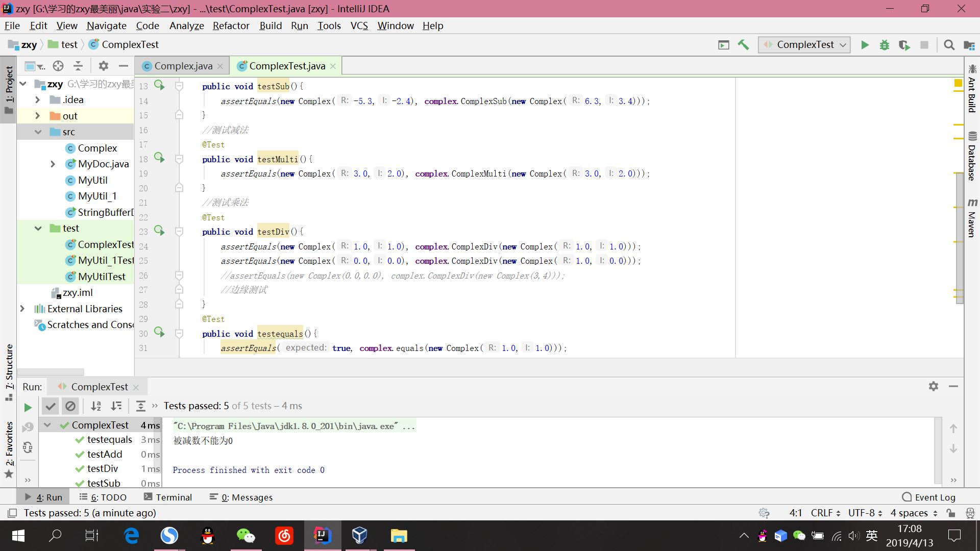Collapse ComplexTest results tree node
Viewport: 980px width, 551px height.
coord(47,425)
